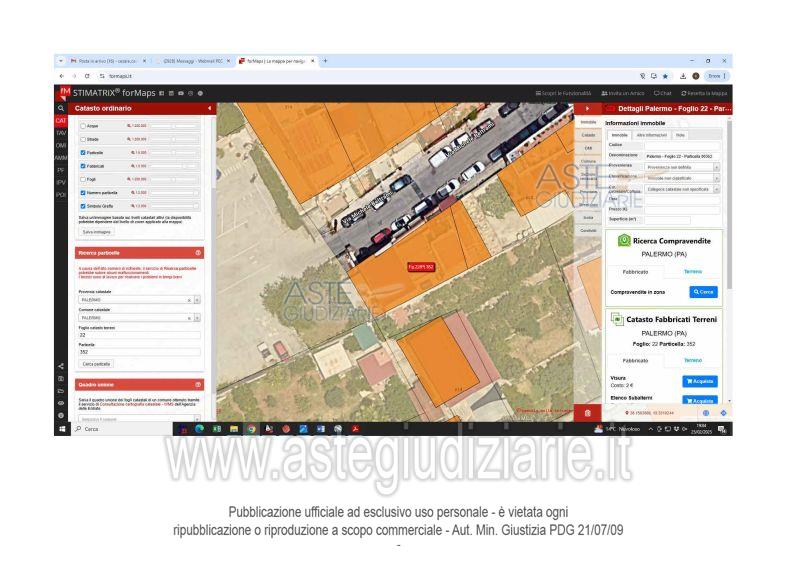The width and height of the screenshot is (800, 566).
Task: Click the share icon in left sidebar
Action: pos(60,365)
